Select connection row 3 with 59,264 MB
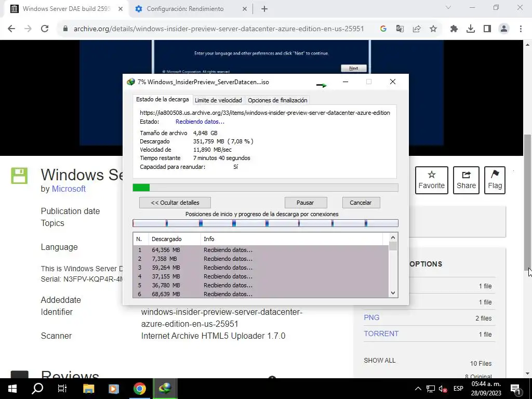 261,268
